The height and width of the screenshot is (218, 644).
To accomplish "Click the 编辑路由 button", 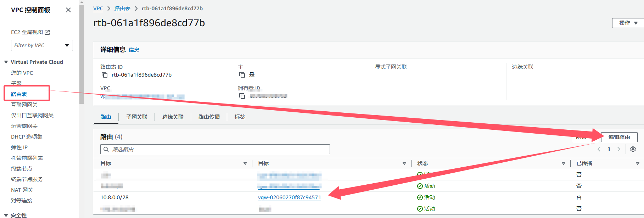I will click(619, 137).
